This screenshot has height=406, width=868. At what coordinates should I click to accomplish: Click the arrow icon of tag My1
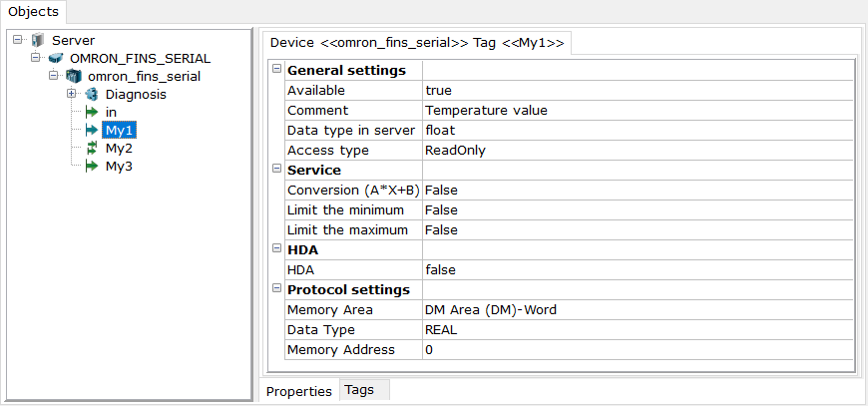tap(92, 131)
